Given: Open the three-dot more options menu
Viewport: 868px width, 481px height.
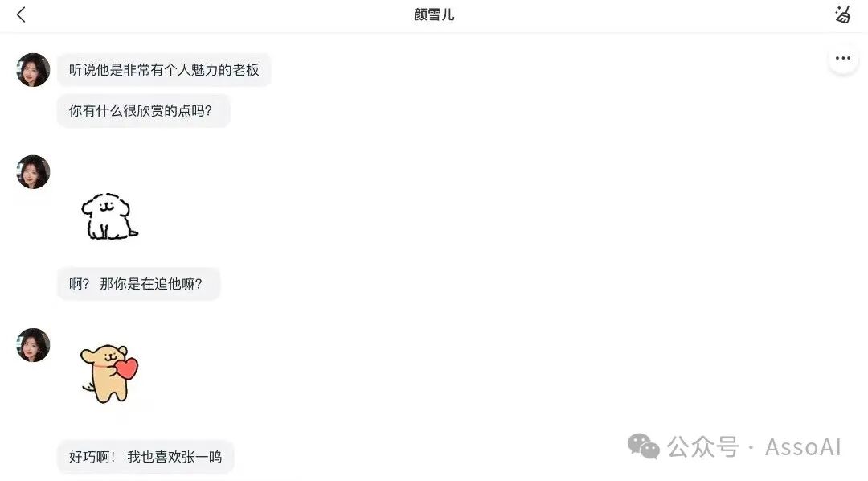Looking at the screenshot, I should pyautogui.click(x=843, y=58).
